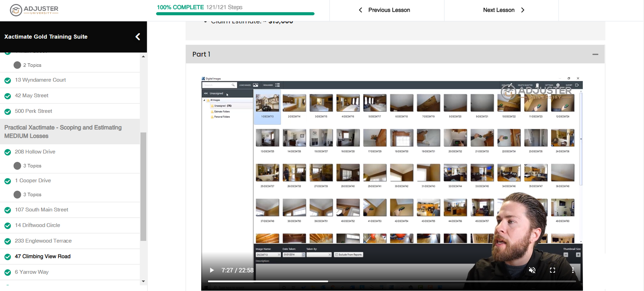
Task: Open video more options menu
Action: pos(573,270)
